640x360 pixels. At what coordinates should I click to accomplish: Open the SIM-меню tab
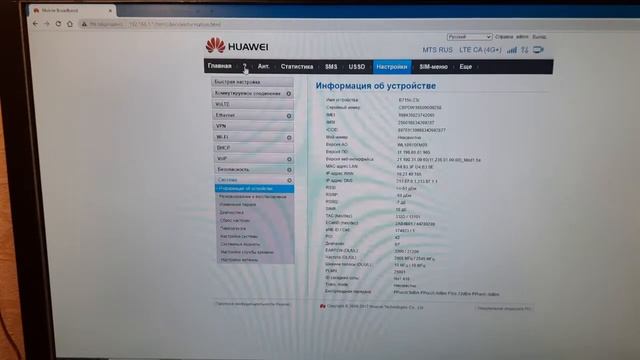[x=433, y=67]
